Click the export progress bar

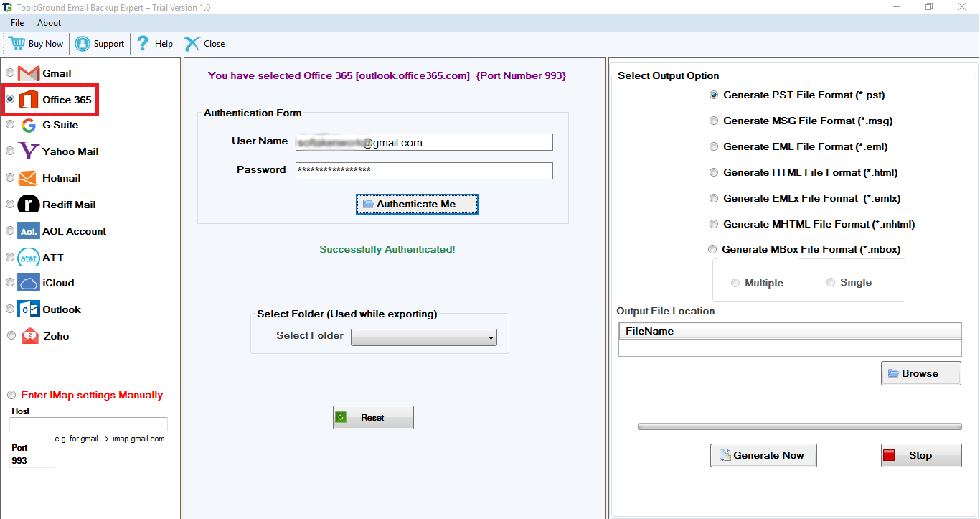[x=799, y=426]
